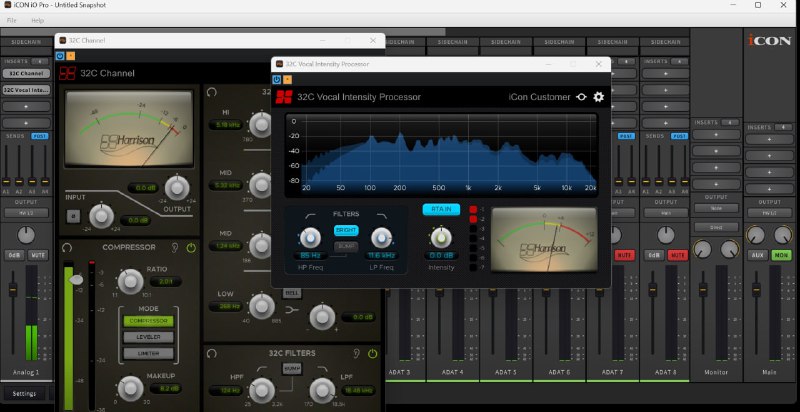
Task: Toggle the green Compressor power icon
Action: pos(191,248)
